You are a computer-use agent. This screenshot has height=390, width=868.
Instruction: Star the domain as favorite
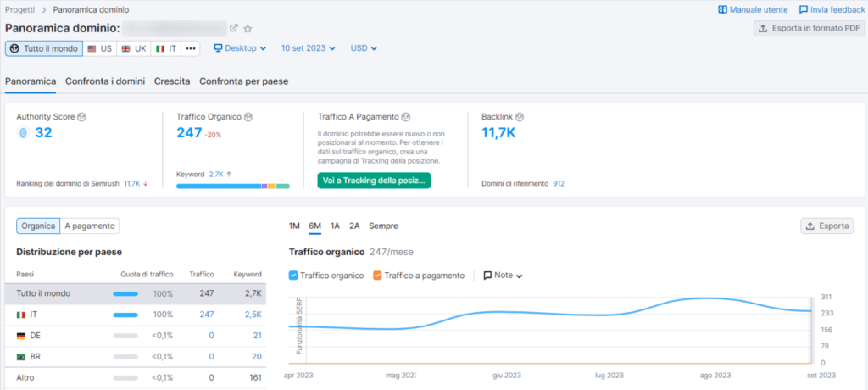click(x=248, y=28)
